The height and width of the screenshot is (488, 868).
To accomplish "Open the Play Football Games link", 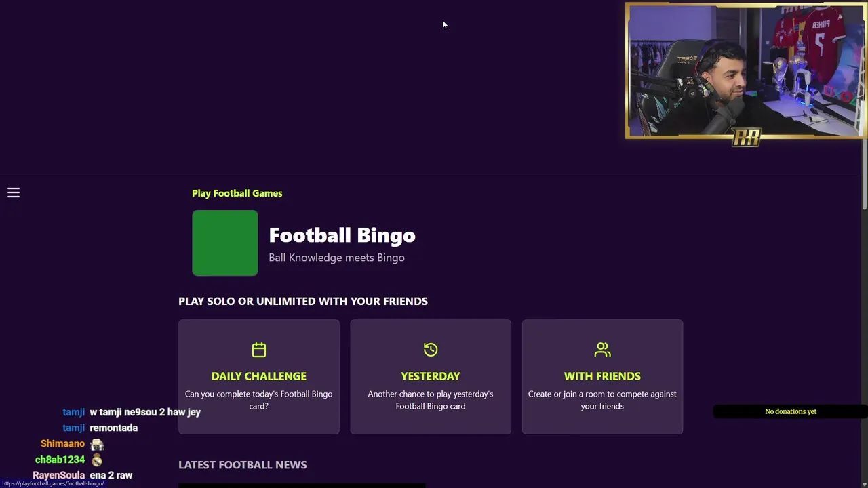I will click(237, 193).
